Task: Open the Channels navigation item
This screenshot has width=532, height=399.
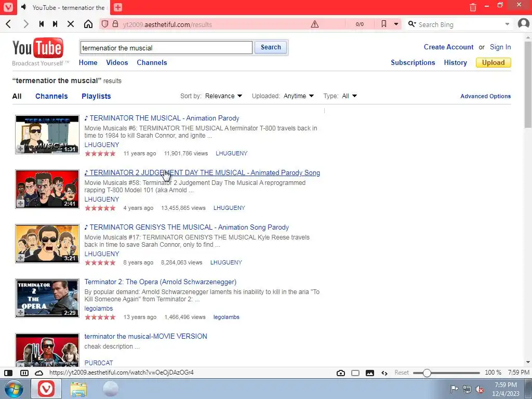Action: tap(152, 62)
